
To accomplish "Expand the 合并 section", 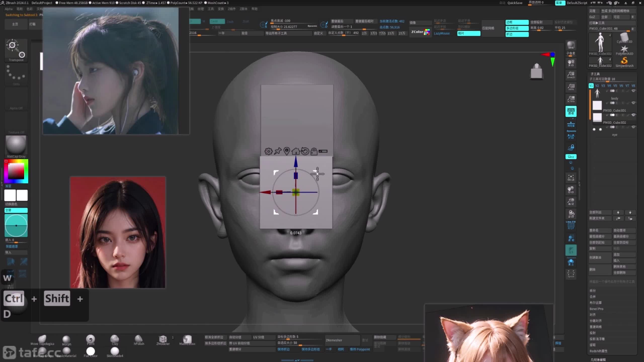I will [593, 297].
